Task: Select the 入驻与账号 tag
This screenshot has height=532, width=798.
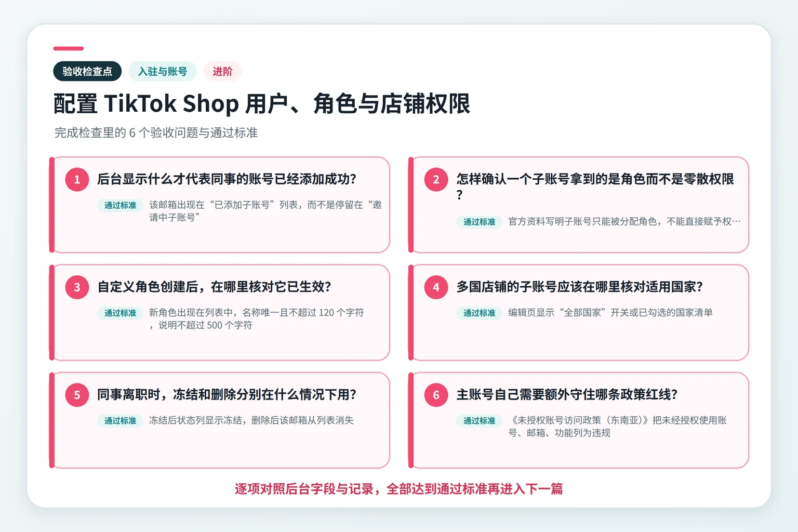Action: click(163, 71)
